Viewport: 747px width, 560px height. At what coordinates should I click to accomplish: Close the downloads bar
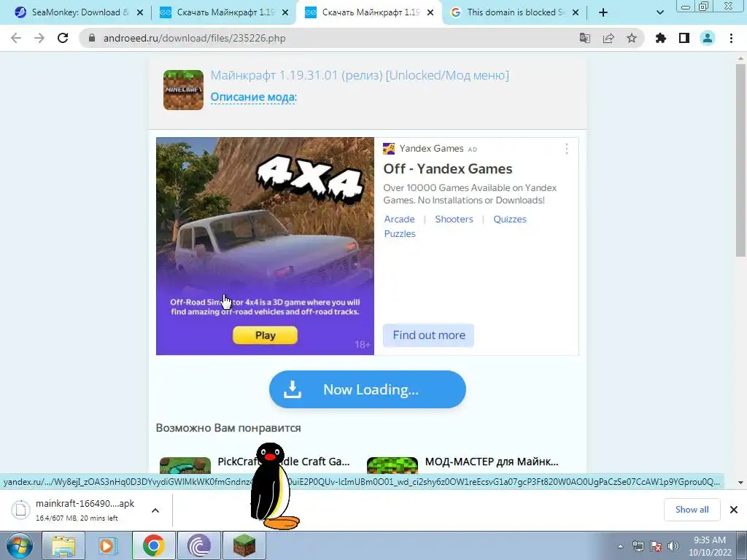pos(734,510)
